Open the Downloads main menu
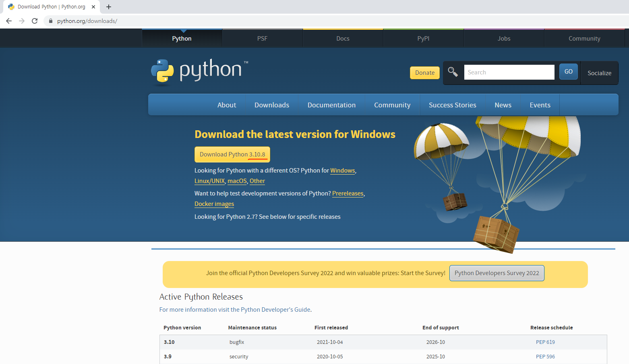The height and width of the screenshot is (364, 629). tap(272, 105)
